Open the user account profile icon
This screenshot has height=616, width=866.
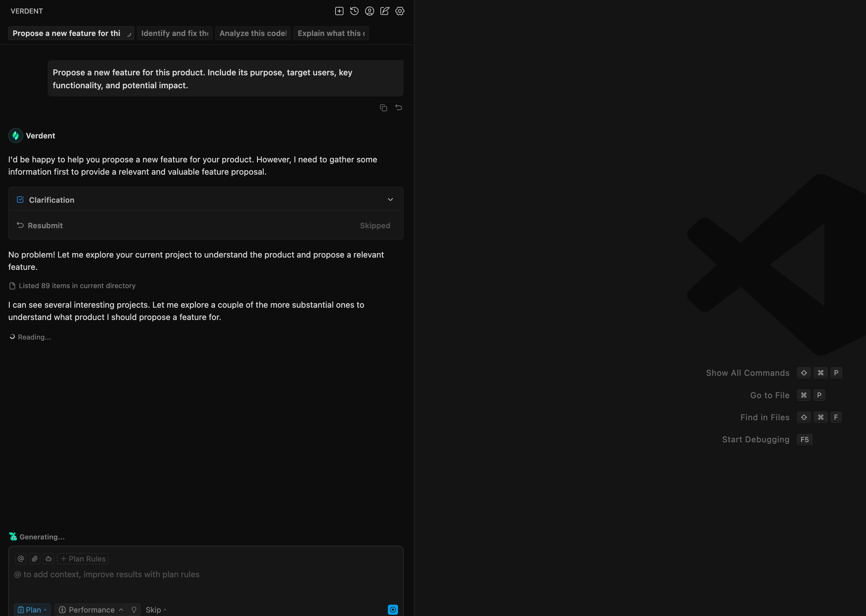(x=370, y=11)
